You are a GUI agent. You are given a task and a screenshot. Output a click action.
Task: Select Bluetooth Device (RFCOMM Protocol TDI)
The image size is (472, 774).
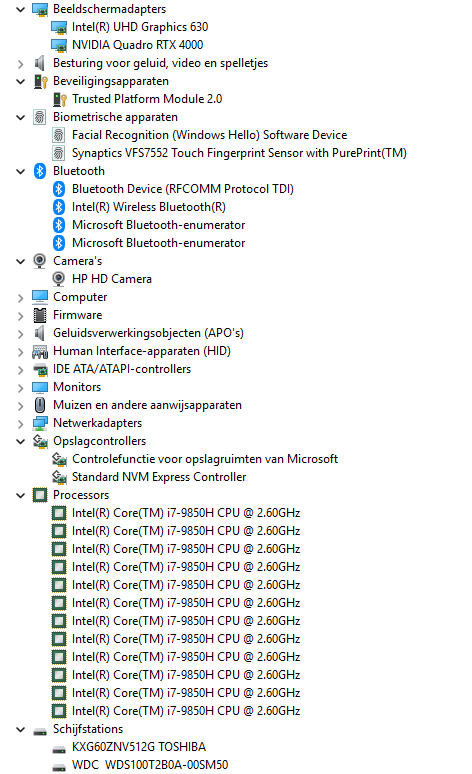pyautogui.click(x=183, y=189)
